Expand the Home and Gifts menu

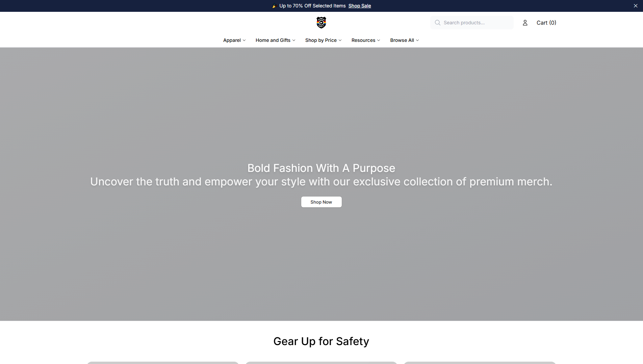point(275,40)
